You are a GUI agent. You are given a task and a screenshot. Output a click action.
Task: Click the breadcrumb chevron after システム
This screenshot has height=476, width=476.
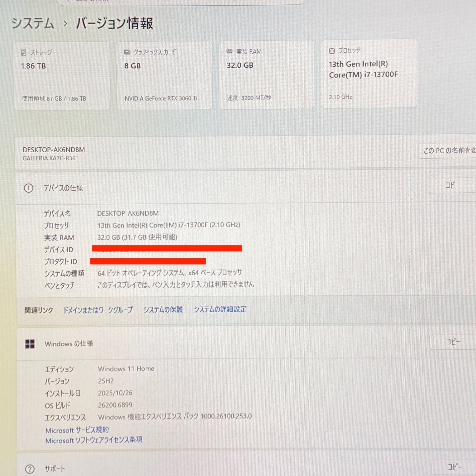[x=65, y=24]
